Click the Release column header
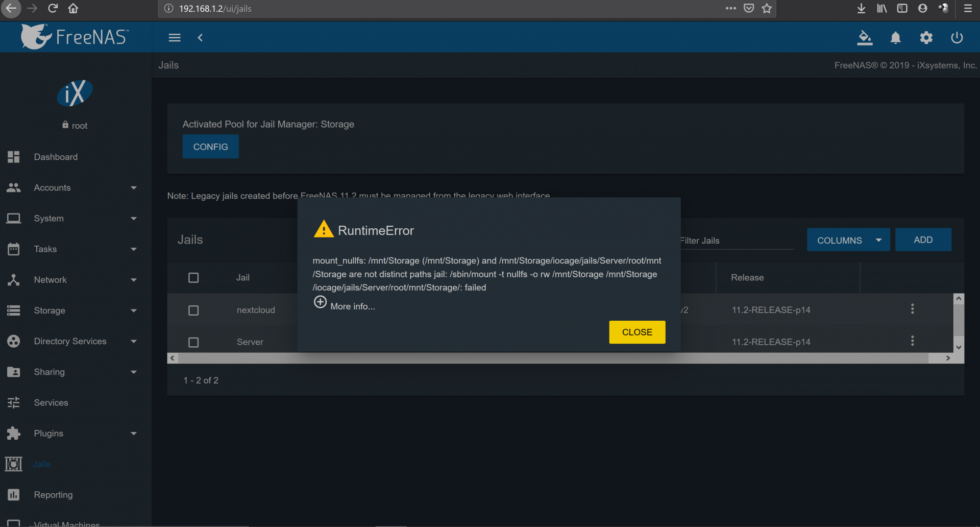Image resolution: width=980 pixels, height=527 pixels. point(747,278)
